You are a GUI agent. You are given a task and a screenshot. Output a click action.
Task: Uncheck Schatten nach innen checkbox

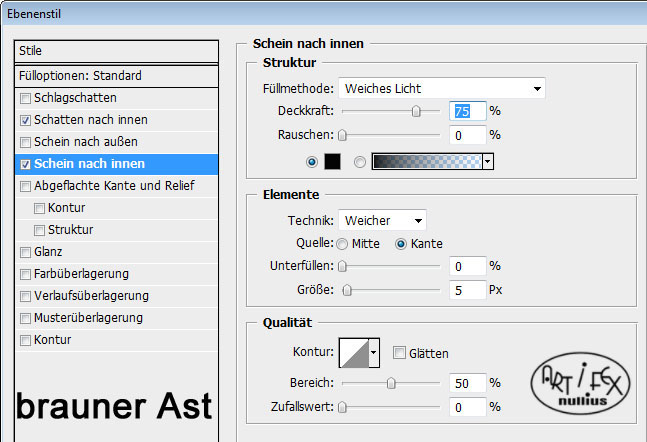tap(26, 120)
